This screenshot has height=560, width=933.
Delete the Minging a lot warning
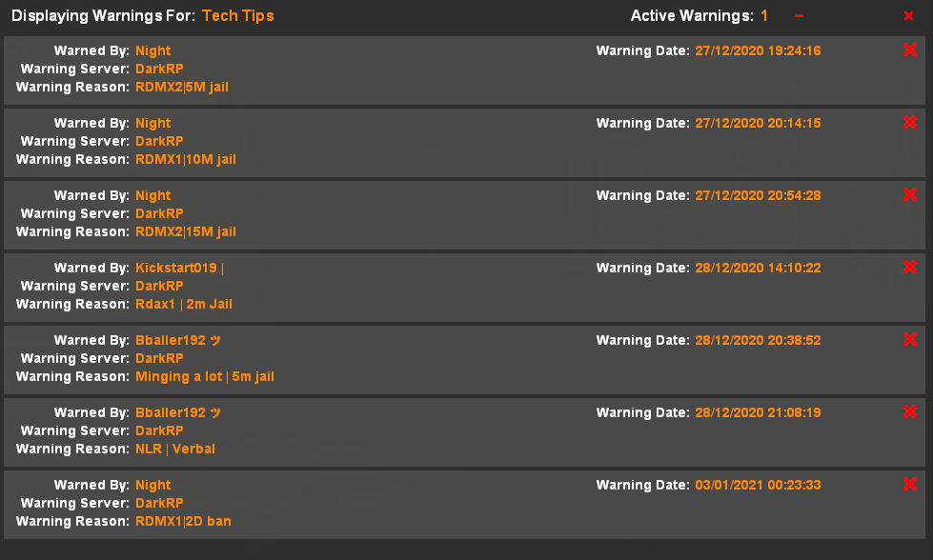[909, 340]
